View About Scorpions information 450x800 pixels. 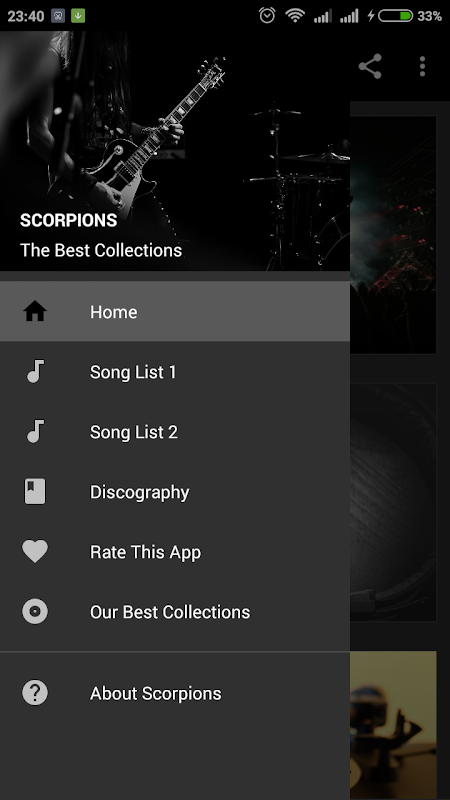(175, 693)
